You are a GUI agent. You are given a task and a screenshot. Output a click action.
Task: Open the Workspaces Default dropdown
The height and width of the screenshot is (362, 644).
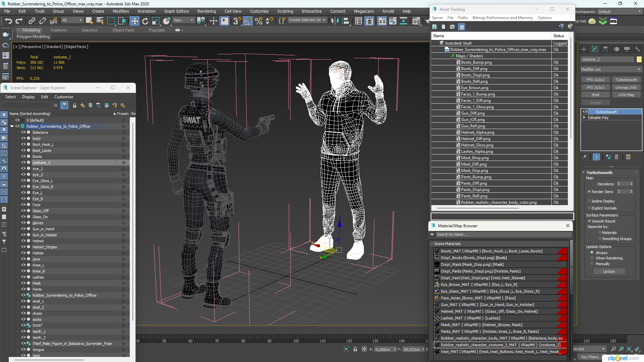620,12
